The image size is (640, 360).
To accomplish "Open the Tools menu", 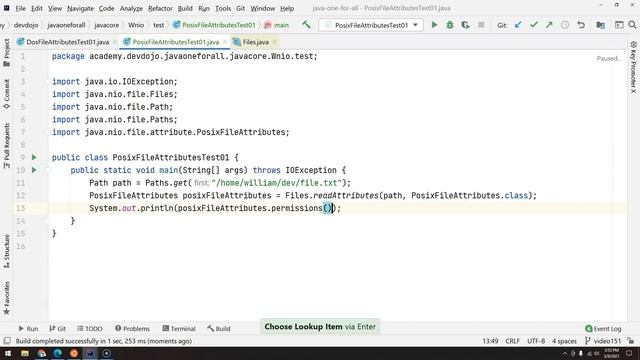I will click(223, 8).
